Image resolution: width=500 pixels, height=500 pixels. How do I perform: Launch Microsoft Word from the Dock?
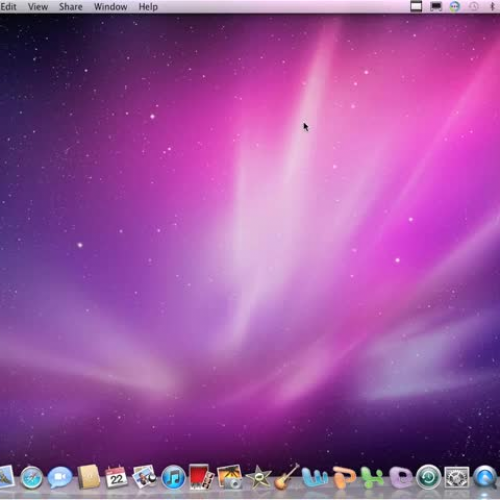click(315, 478)
